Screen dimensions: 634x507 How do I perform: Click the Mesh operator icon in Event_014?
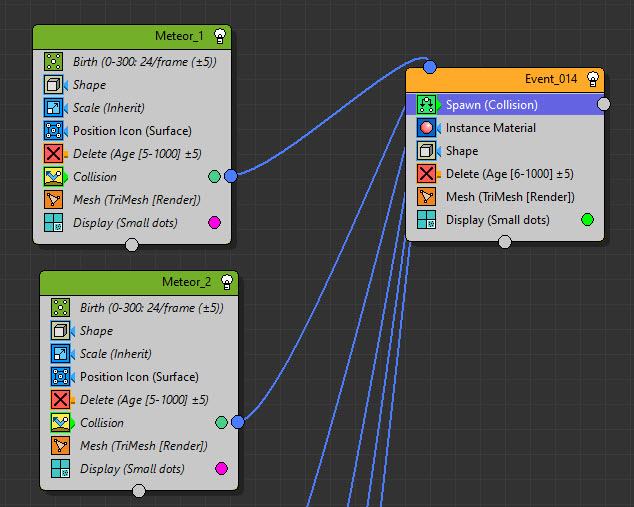(x=427, y=197)
